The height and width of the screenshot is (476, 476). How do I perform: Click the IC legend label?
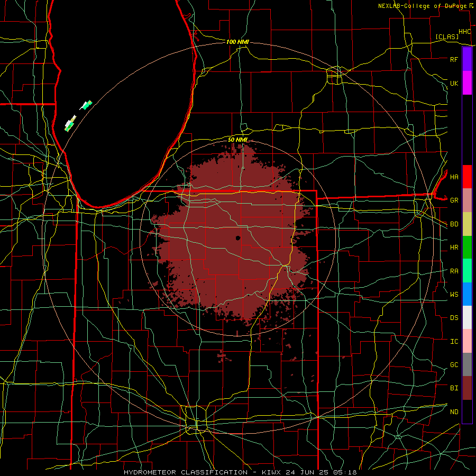454,342
